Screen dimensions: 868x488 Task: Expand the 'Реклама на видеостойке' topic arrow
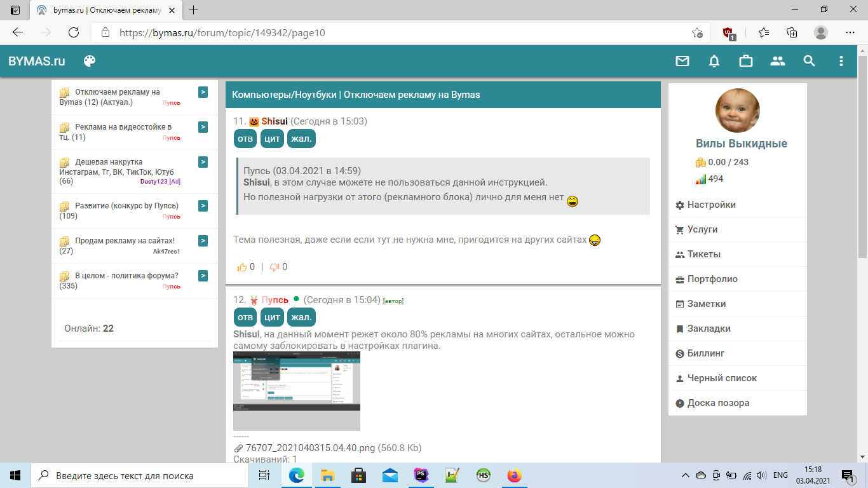click(x=203, y=127)
